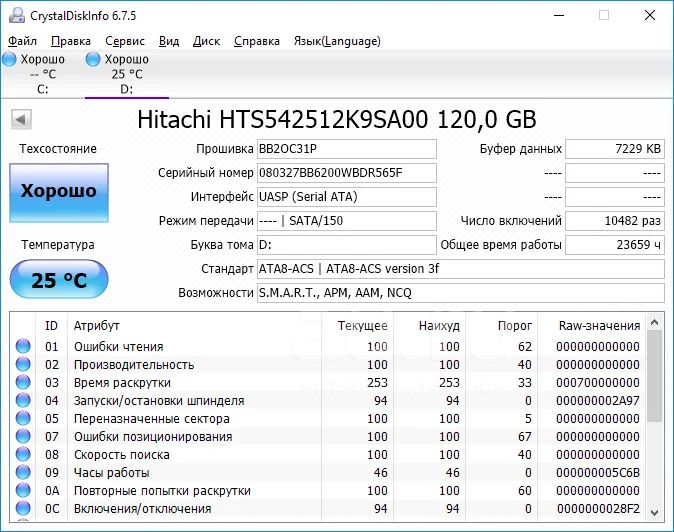This screenshot has height=532, width=674.
Task: Open the Язык(Language) menu
Action: point(337,41)
